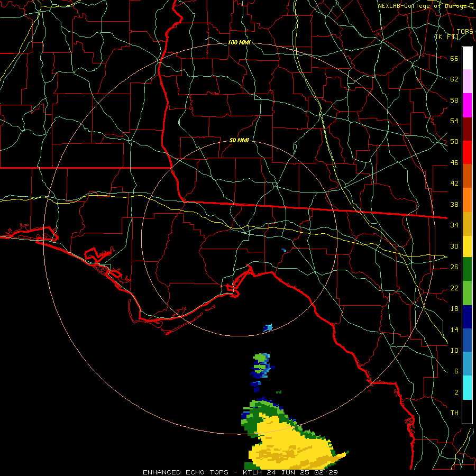Image resolution: width=476 pixels, height=476 pixels.
Task: Click the "34" legend value
Action: (454, 225)
